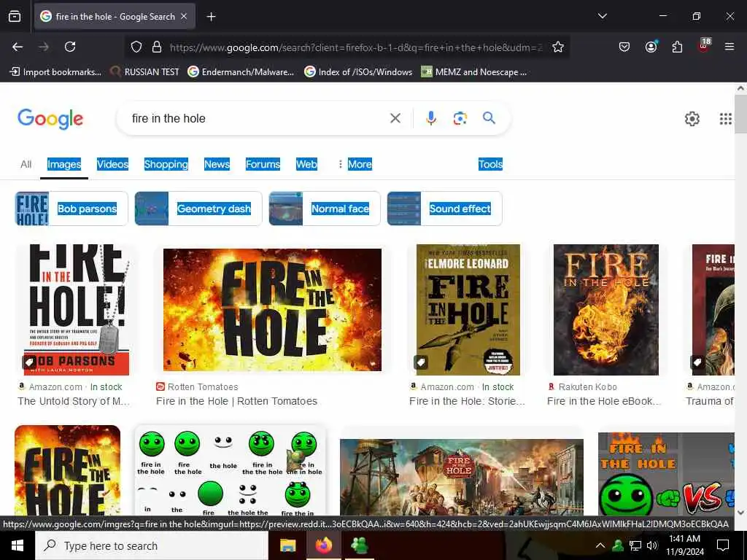Click the page vertical scrollbar thumb
The height and width of the screenshot is (560, 747).
pyautogui.click(x=740, y=114)
